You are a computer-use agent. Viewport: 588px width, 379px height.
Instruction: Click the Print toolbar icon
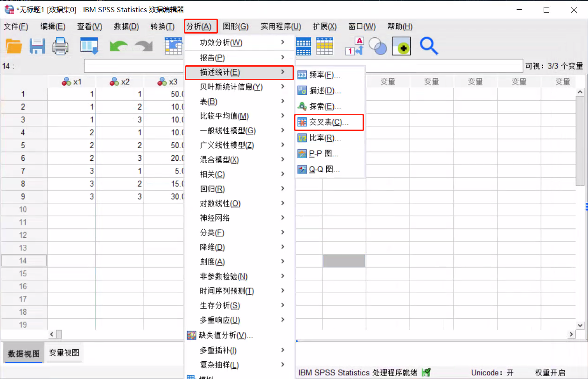[x=61, y=46]
